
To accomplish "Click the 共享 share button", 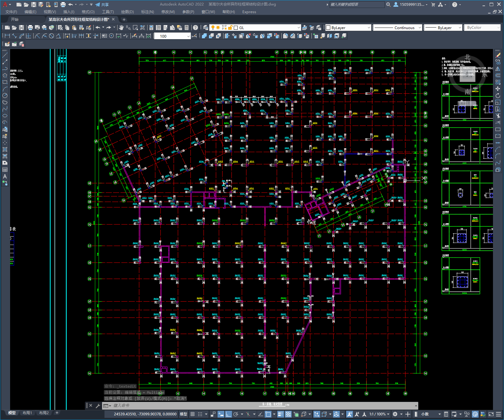I will [102, 5].
